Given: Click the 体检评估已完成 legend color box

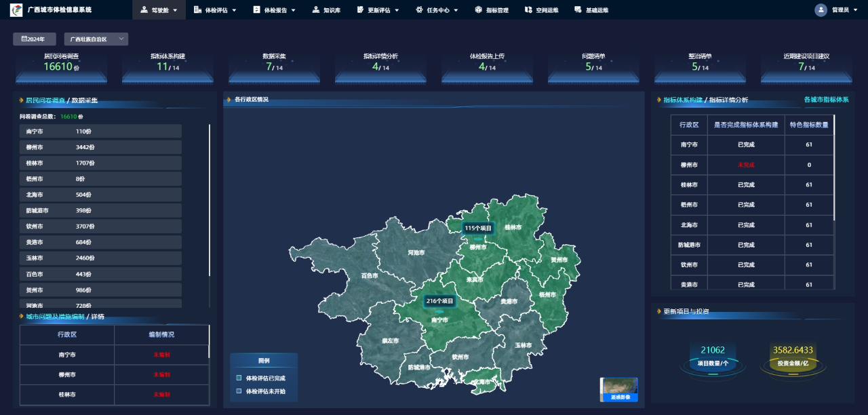Looking at the screenshot, I should pos(239,378).
